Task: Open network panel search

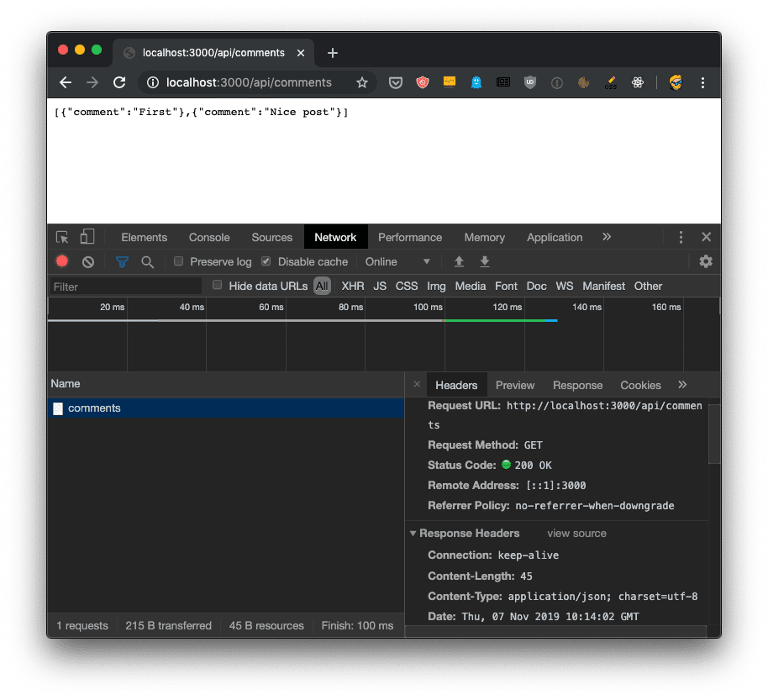Action: click(148, 261)
